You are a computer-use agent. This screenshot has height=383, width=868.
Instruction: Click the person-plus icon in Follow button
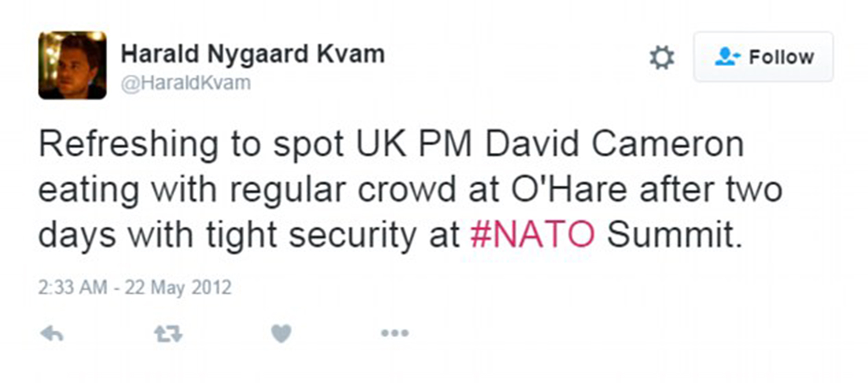point(728,56)
